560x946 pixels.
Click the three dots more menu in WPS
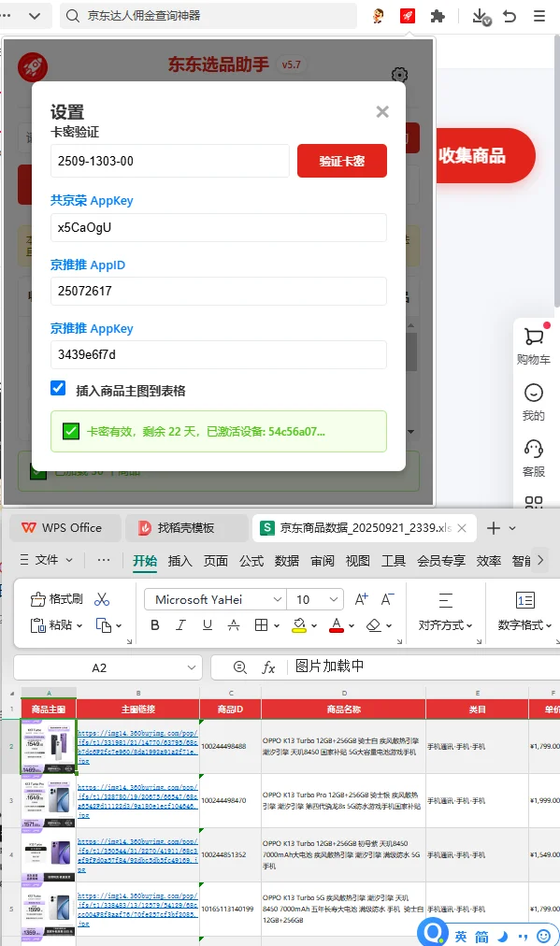104,560
